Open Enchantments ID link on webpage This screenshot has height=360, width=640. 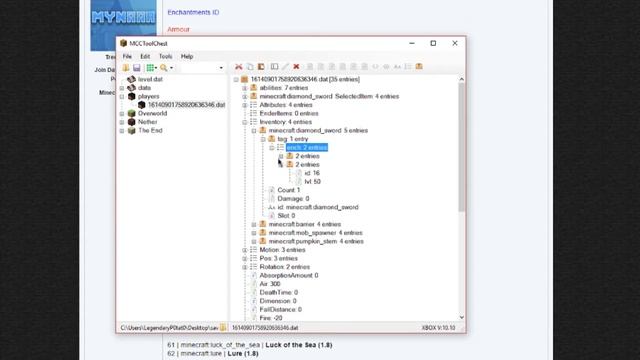[193, 12]
